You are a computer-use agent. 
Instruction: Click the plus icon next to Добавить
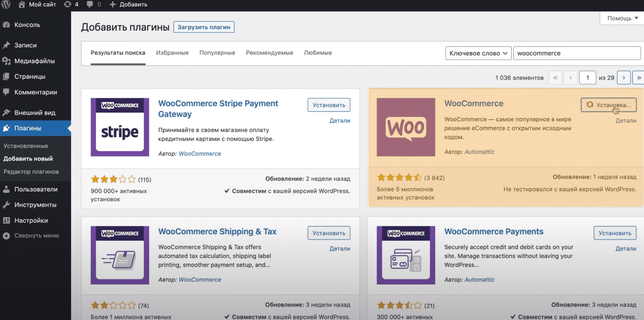click(113, 4)
